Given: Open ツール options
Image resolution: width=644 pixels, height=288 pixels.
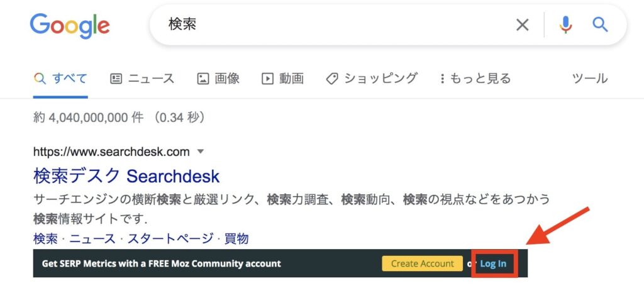Looking at the screenshot, I should tap(590, 78).
